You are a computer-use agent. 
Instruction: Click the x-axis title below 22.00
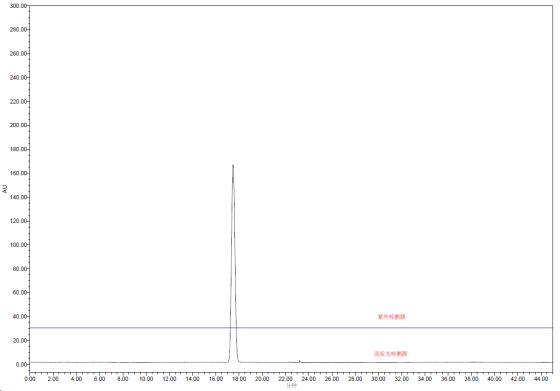[291, 386]
